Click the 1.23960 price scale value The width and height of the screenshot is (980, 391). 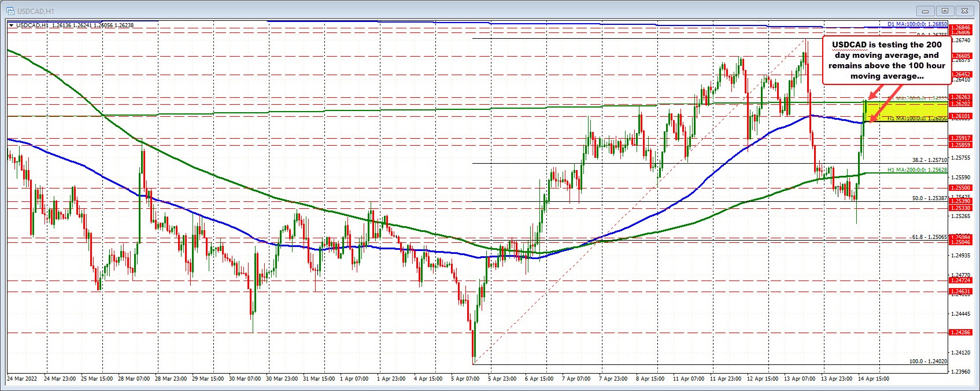pyautogui.click(x=961, y=372)
